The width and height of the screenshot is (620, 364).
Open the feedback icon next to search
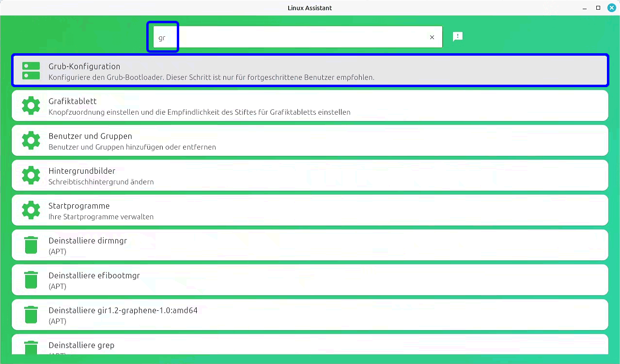[x=458, y=37]
